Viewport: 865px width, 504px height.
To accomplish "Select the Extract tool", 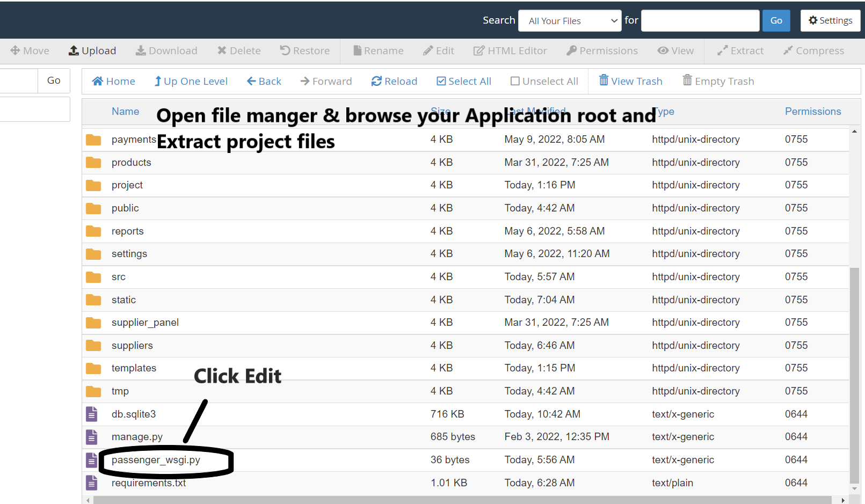I will coord(740,50).
